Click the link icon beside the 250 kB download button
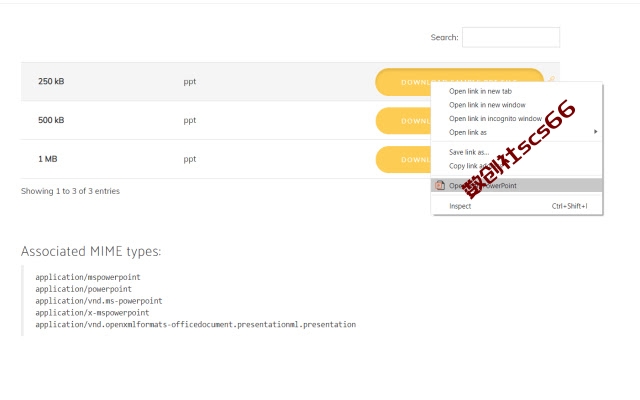 tap(551, 79)
